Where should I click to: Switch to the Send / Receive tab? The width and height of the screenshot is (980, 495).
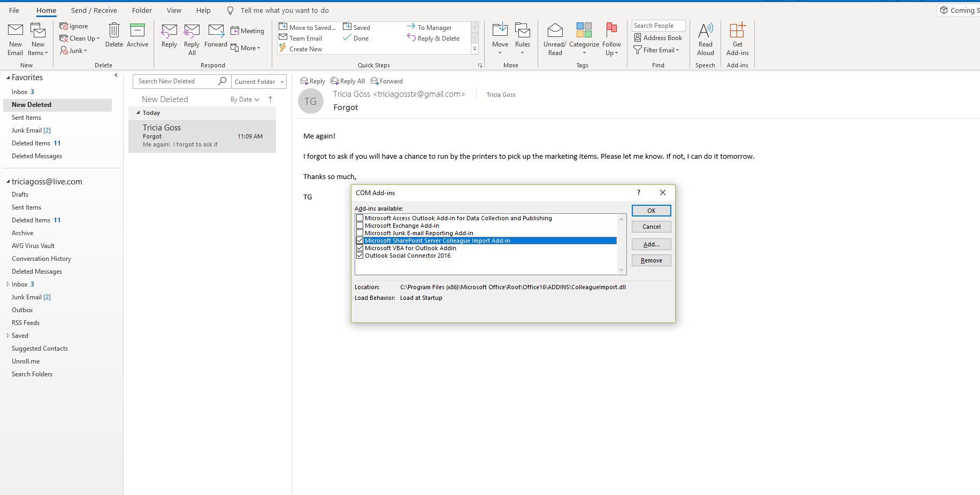[94, 10]
